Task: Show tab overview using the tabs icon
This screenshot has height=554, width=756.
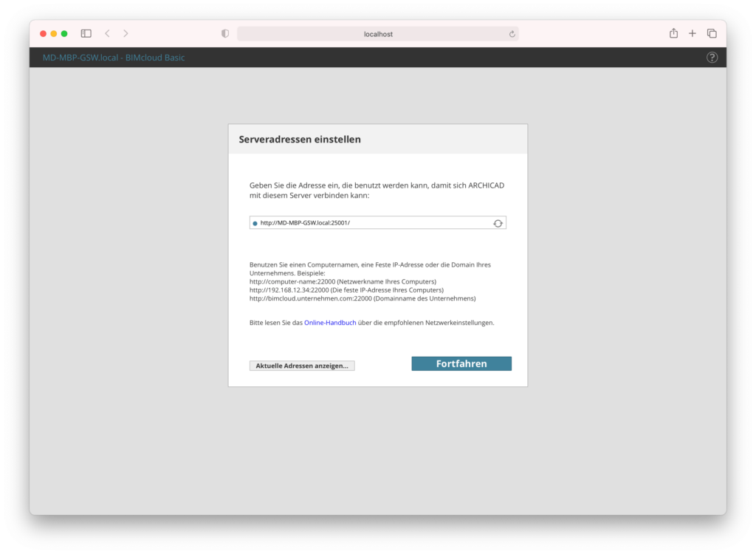Action: click(x=711, y=33)
